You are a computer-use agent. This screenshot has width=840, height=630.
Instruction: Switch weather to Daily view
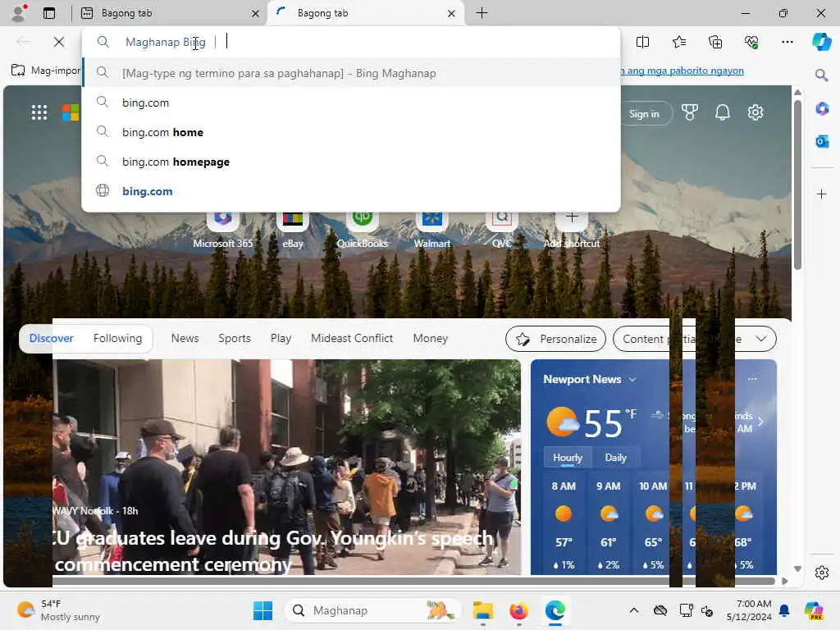coord(615,458)
